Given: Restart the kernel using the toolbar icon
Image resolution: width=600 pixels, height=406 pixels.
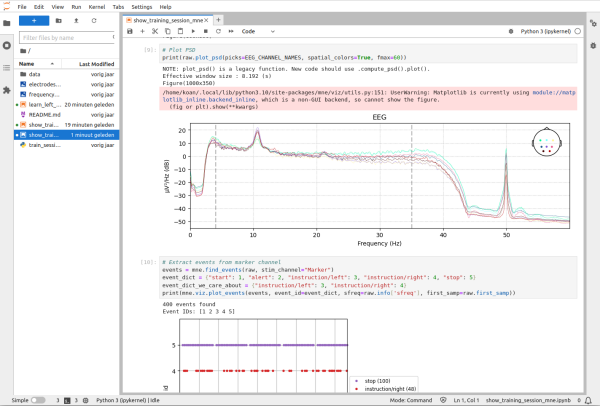Looking at the screenshot, I should (x=219, y=32).
